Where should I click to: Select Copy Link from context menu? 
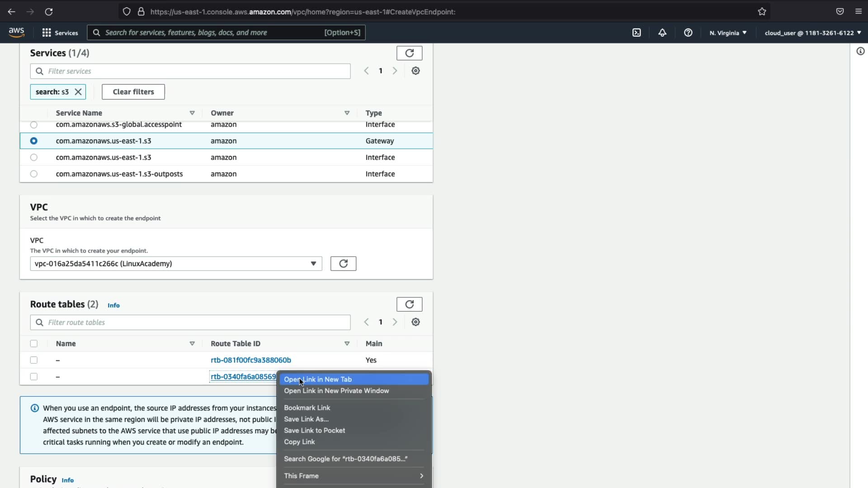[299, 442]
